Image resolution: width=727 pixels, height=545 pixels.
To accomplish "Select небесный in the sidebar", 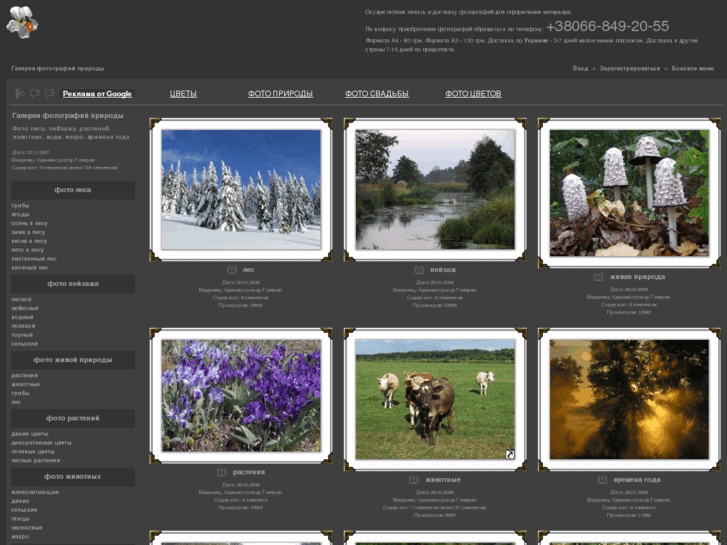I will pos(25,308).
